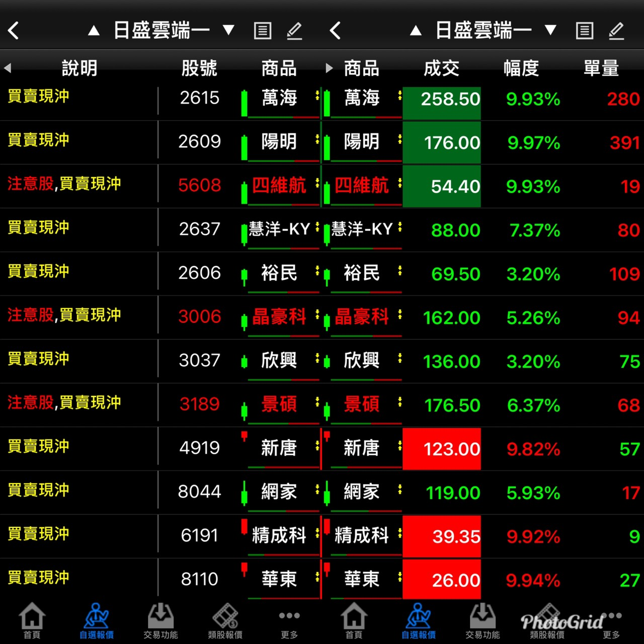
Task: Open list view icon in right panel header
Action: [585, 31]
